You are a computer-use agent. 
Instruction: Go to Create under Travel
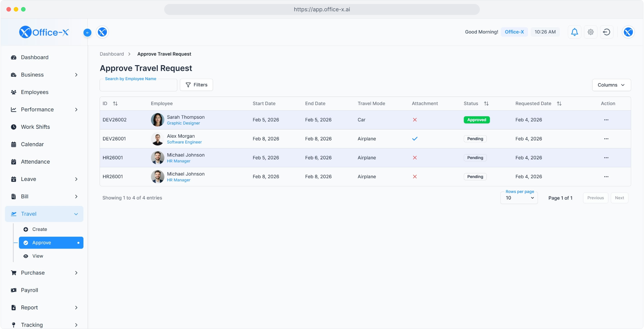(40, 229)
